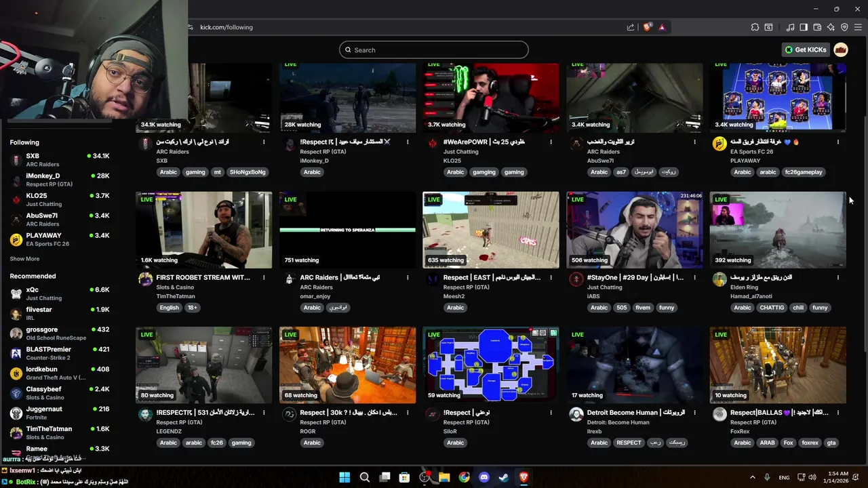
Task: Click PLAYAWAY avatar icon in sidebar
Action: click(16, 239)
